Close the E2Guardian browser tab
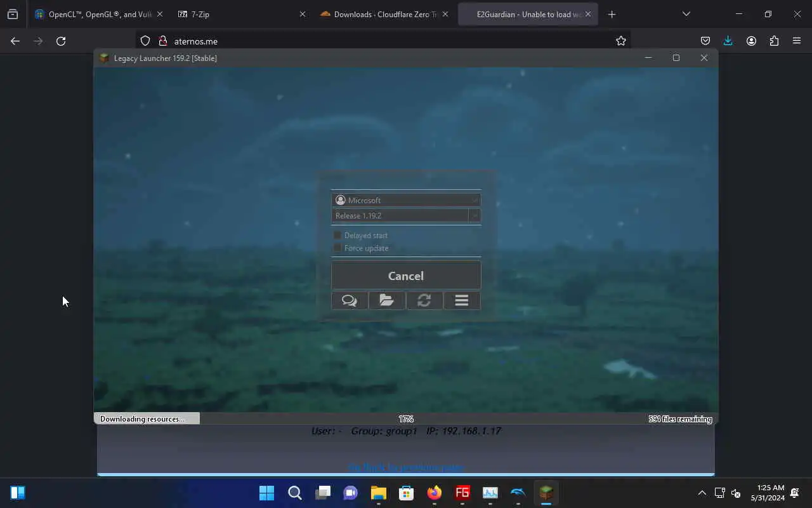The height and width of the screenshot is (508, 812). point(588,14)
